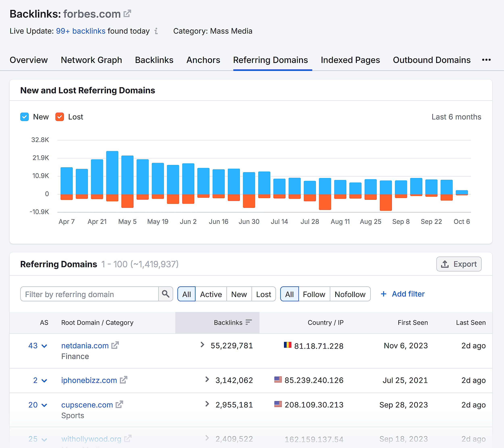504x448 pixels.
Task: Uncheck the Lost checkbox in chart legend
Action: [x=60, y=117]
